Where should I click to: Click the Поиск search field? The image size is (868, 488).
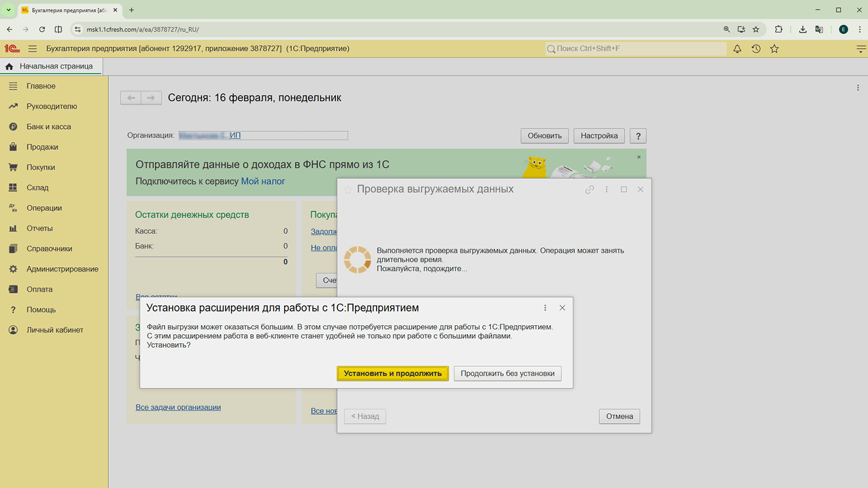[x=637, y=49]
